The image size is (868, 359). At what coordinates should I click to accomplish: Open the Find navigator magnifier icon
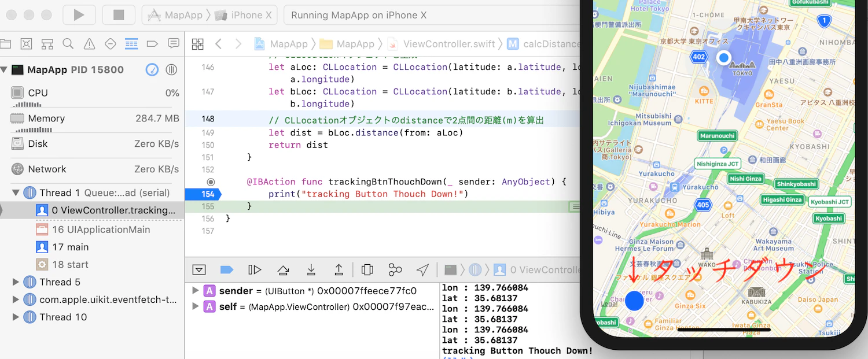click(68, 44)
